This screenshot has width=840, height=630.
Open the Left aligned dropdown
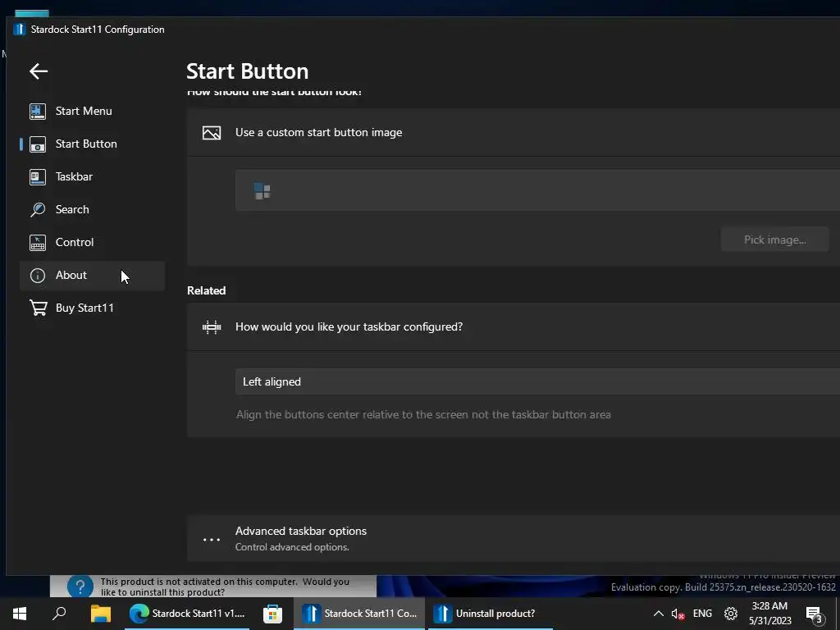point(537,381)
